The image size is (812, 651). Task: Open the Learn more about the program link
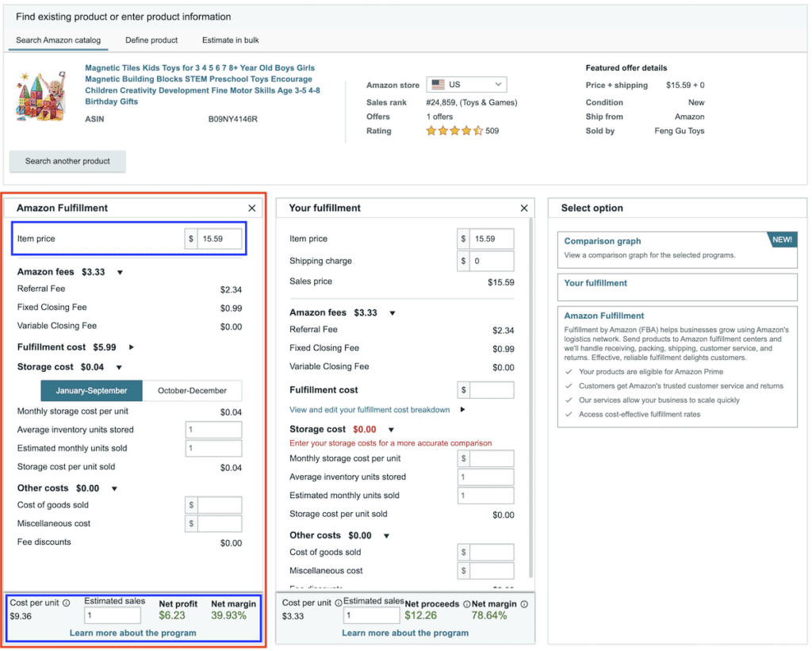[134, 632]
